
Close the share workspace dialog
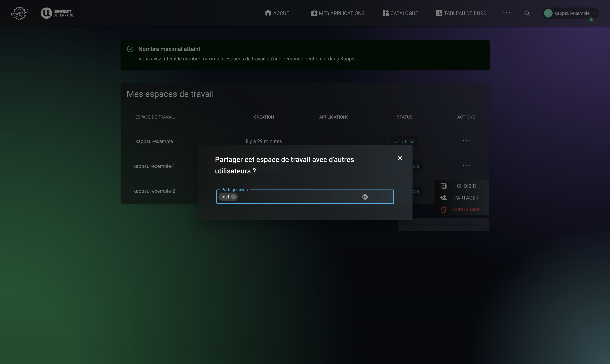pos(400,158)
